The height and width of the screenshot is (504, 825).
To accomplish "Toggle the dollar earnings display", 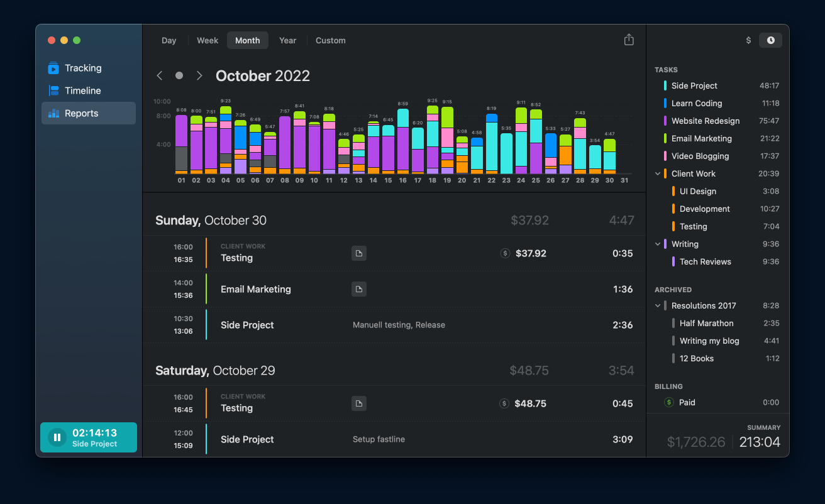I will point(748,40).
